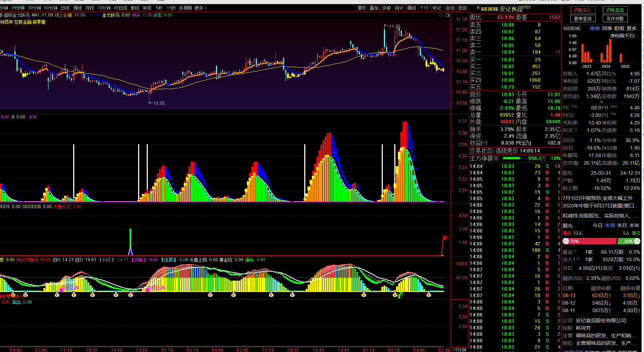Click the thumbs-down bearish vote icon
The height and width of the screenshot is (352, 644).
(x=637, y=241)
